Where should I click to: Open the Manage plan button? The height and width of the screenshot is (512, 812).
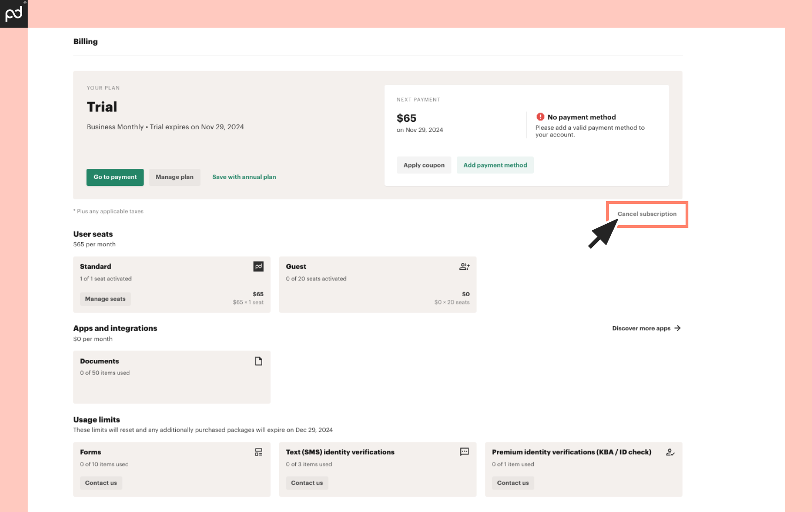coord(174,177)
